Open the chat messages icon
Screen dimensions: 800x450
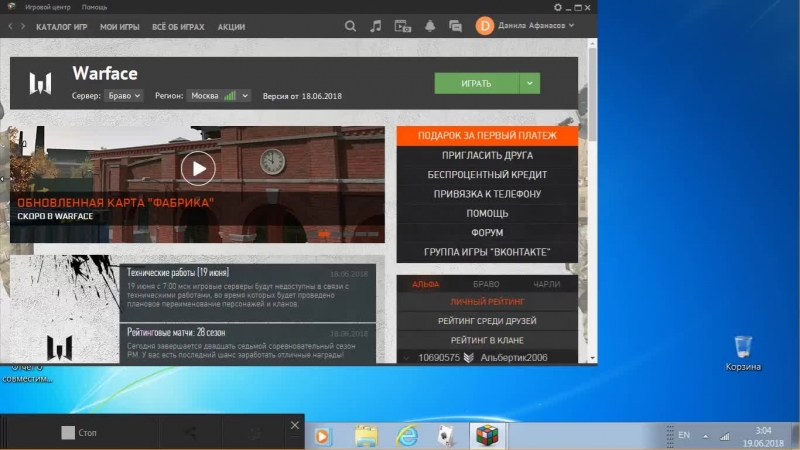(x=455, y=26)
